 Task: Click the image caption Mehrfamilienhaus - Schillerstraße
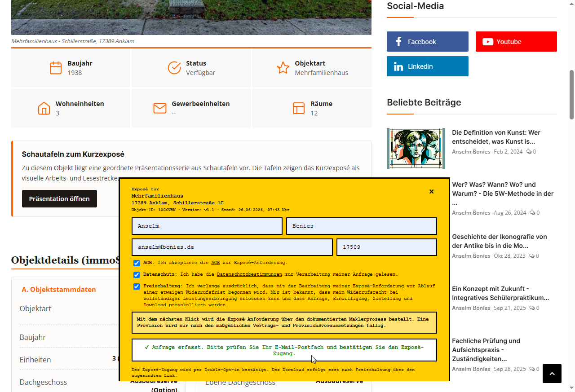(73, 41)
